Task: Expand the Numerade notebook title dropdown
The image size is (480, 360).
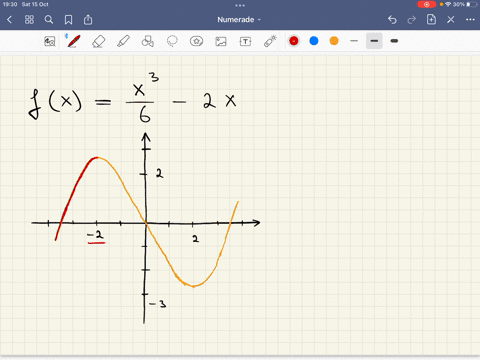Action: coord(239,20)
